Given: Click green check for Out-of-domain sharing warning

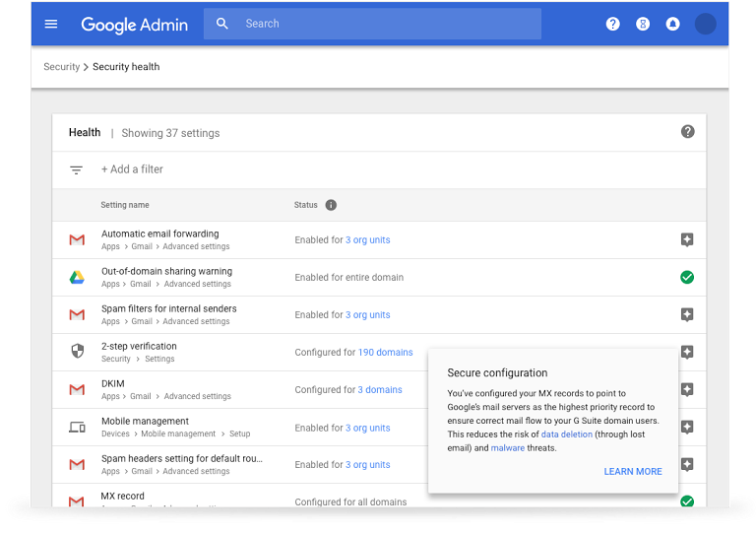Looking at the screenshot, I should coord(687,278).
